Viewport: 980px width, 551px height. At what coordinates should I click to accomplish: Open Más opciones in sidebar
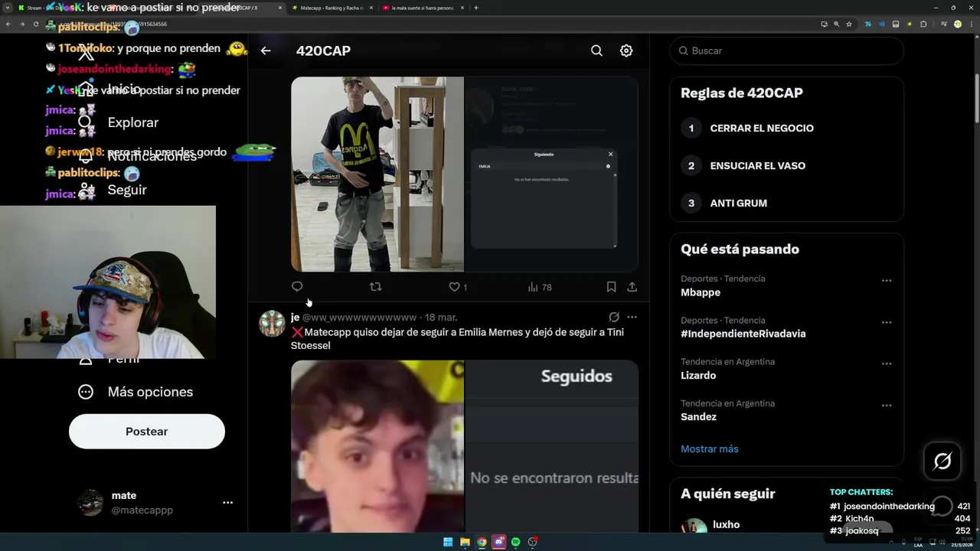(136, 392)
